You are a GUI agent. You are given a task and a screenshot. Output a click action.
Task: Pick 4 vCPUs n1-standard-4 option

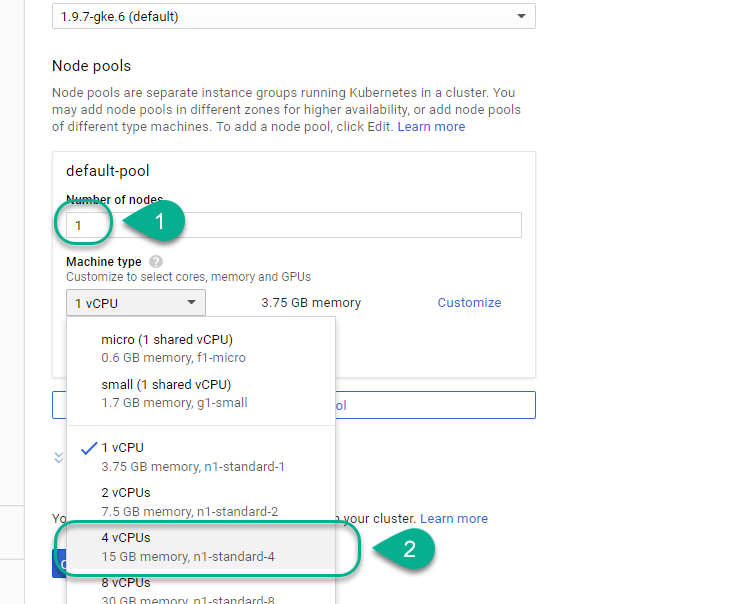tap(201, 547)
